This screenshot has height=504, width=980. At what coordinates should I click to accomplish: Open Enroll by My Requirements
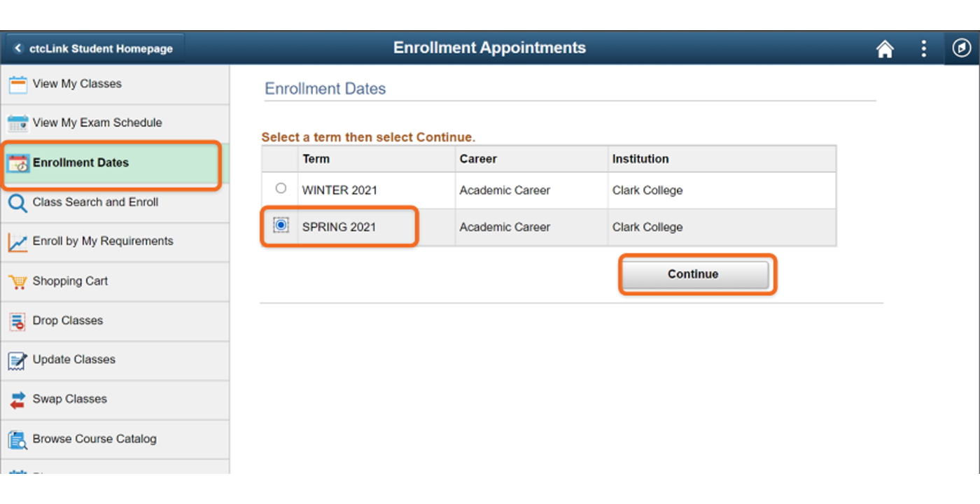(x=115, y=242)
